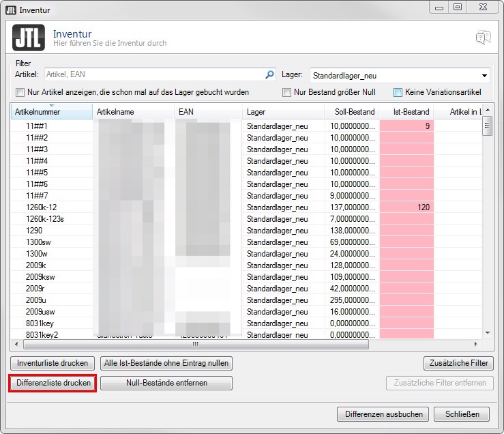Minimize the Inventur window
This screenshot has width=504, height=434.
(439, 7)
